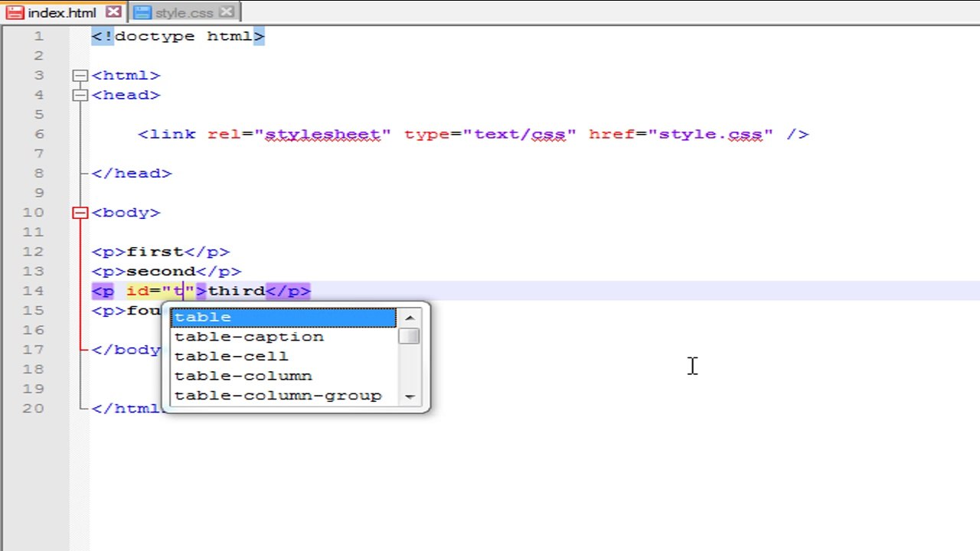Click the opening body tag text
The image size is (980, 551).
coord(126,213)
